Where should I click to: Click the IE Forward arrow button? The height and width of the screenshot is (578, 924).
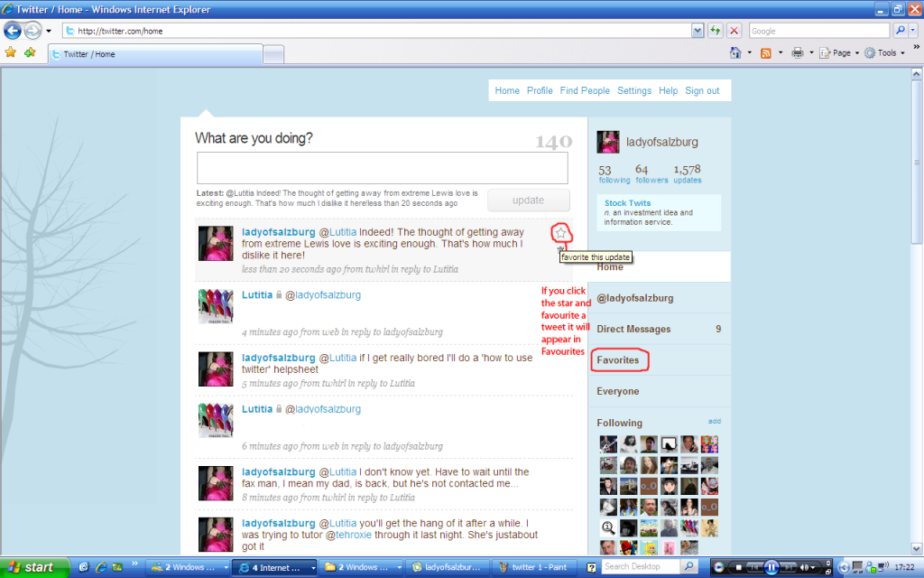[x=33, y=30]
